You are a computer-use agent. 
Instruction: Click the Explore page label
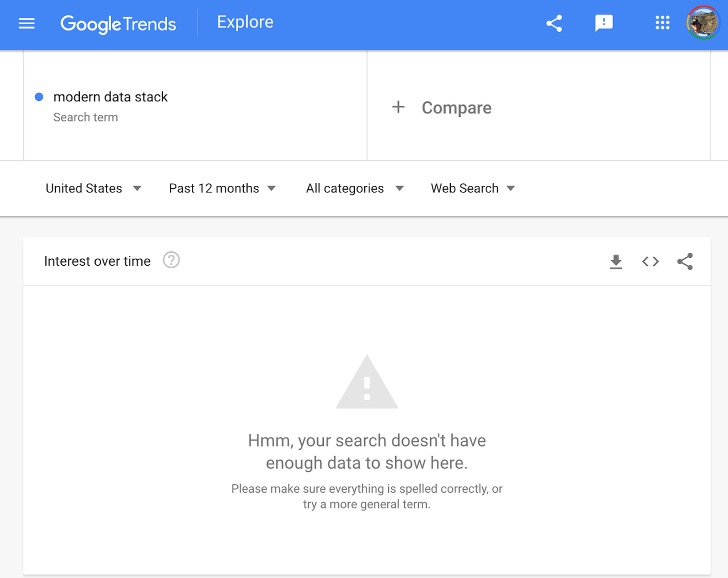pyautogui.click(x=245, y=22)
